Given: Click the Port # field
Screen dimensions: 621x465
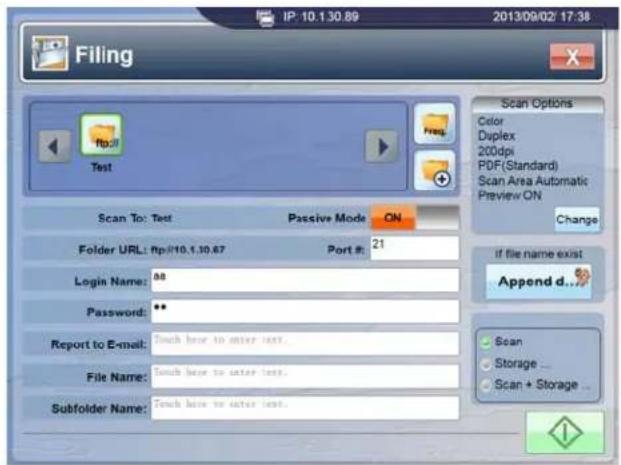Looking at the screenshot, I should 415,248.
